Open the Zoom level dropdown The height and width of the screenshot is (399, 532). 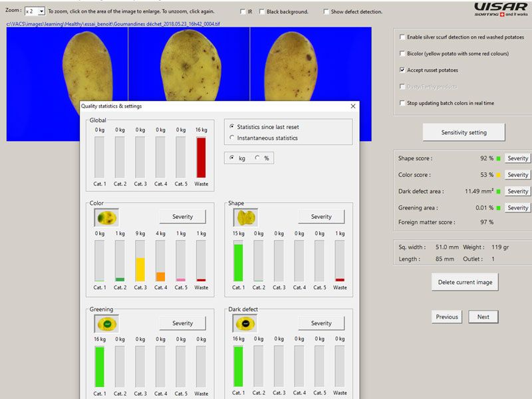coord(35,11)
